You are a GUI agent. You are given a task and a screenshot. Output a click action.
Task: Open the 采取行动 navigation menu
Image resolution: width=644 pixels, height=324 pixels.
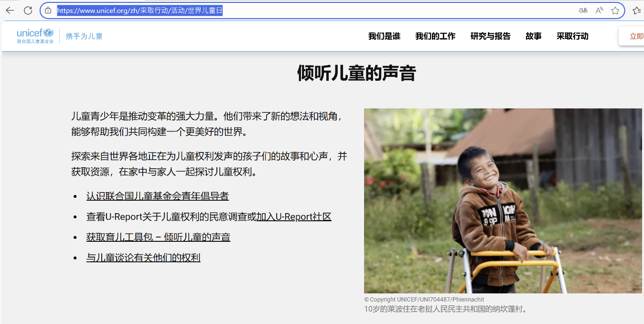click(x=572, y=36)
